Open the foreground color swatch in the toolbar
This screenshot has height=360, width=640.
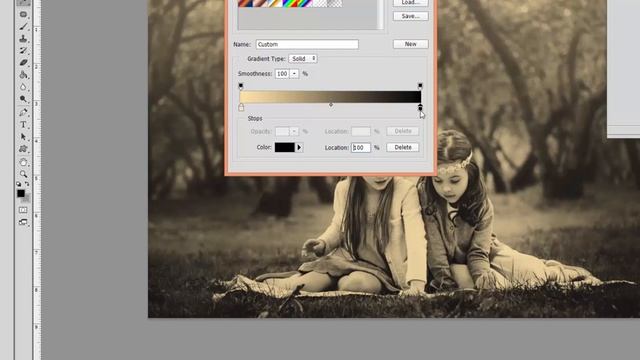21,193
